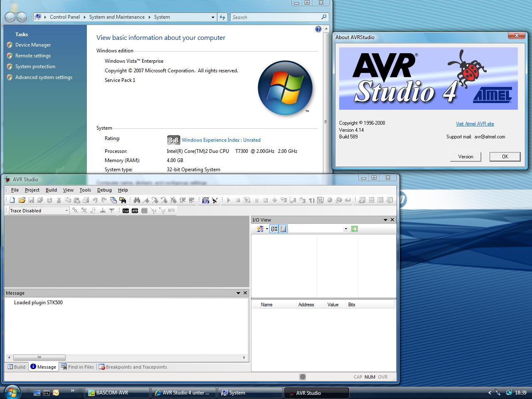This screenshot has height=399, width=532.
Task: Switch to the Find in Files tab
Action: (78, 367)
